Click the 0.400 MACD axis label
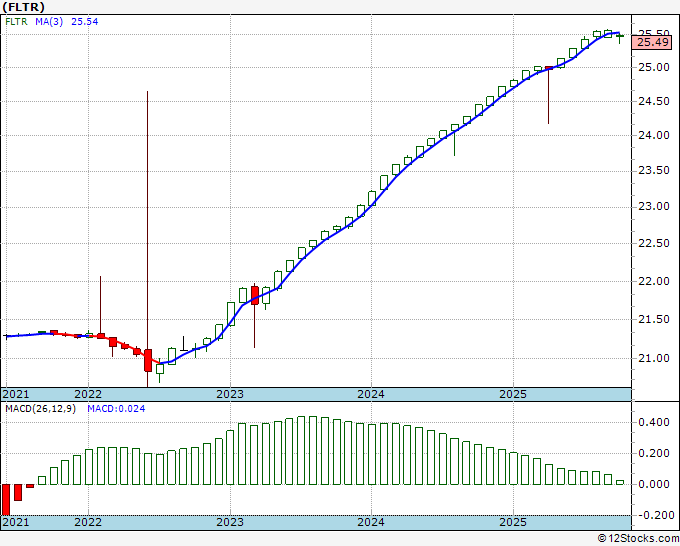The height and width of the screenshot is (546, 680). (654, 423)
